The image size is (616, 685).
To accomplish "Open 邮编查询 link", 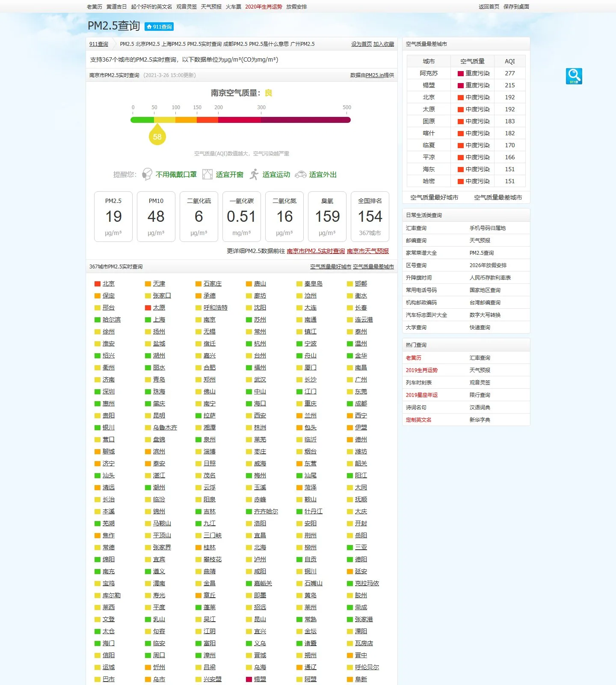I will 416,241.
